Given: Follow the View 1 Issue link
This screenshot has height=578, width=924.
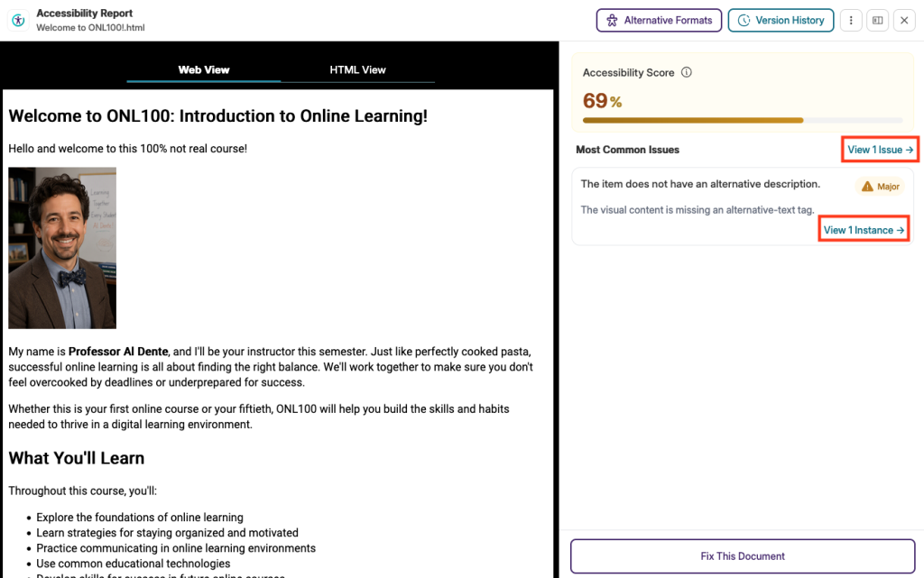Looking at the screenshot, I should pos(881,150).
